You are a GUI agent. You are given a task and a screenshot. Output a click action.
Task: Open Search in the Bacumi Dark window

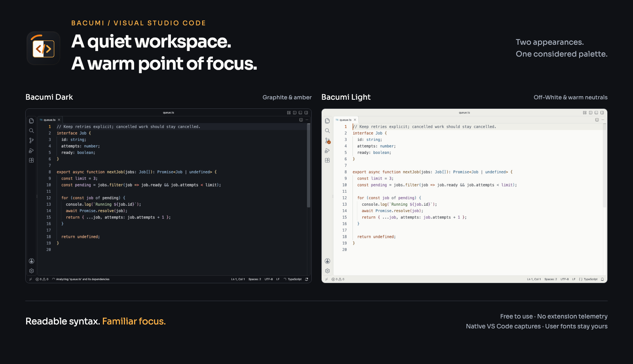31,131
